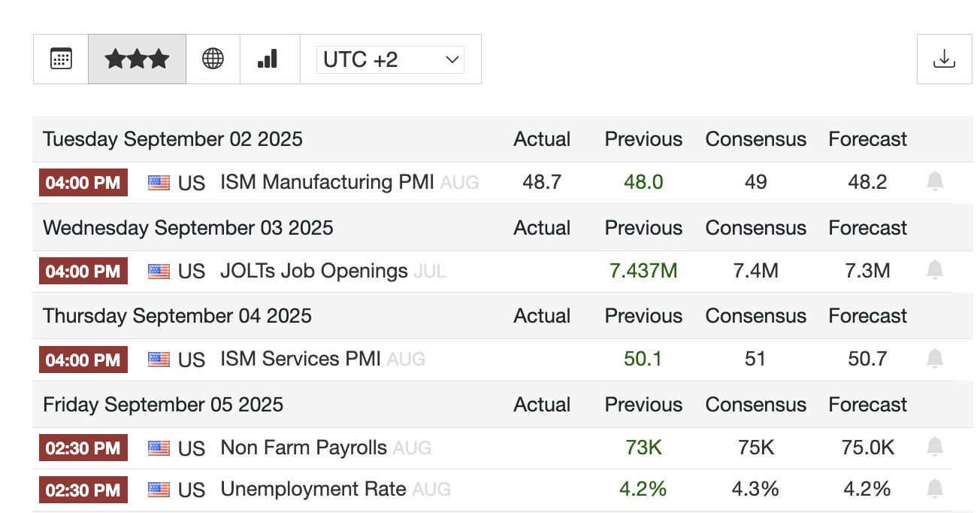Click the 7.437M previous value
Screen dimensions: 980x513
643,271
